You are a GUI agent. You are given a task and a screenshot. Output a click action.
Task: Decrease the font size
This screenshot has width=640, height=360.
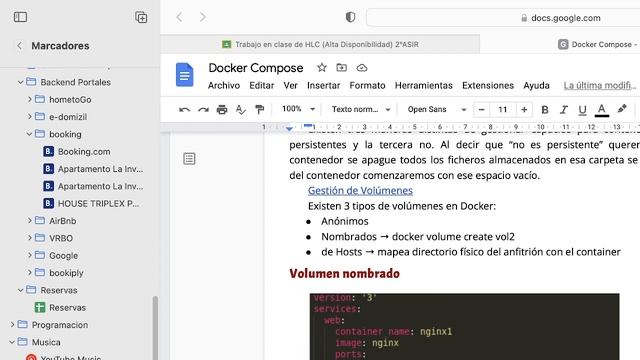[x=482, y=109]
